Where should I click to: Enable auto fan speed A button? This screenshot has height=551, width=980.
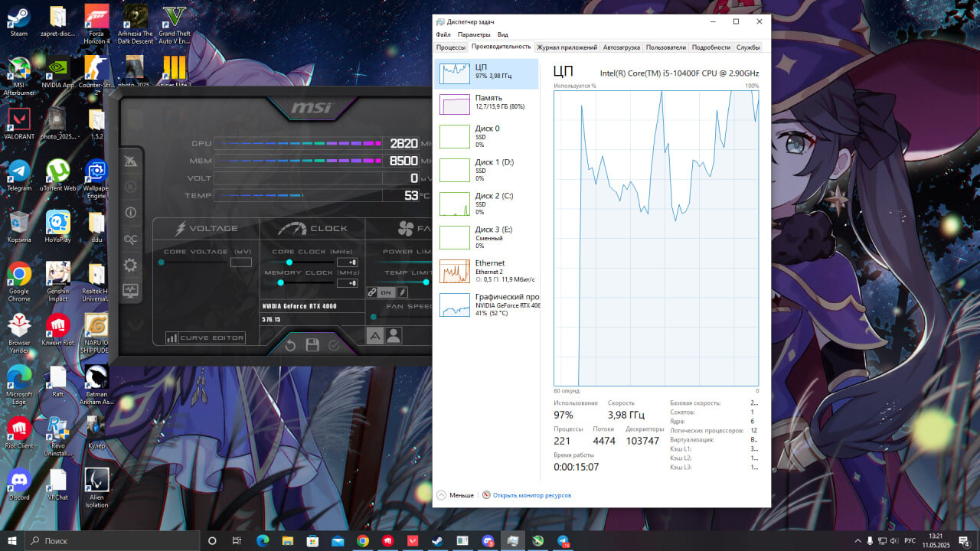coord(375,334)
